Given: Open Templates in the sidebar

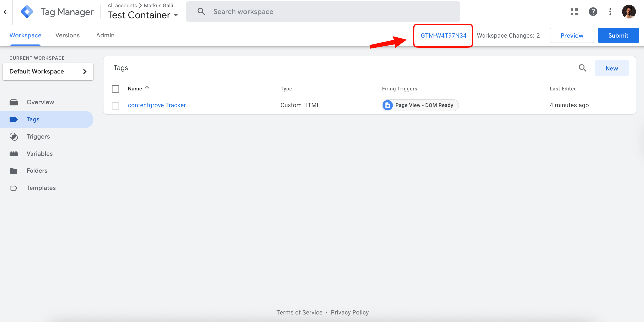Looking at the screenshot, I should click(41, 188).
